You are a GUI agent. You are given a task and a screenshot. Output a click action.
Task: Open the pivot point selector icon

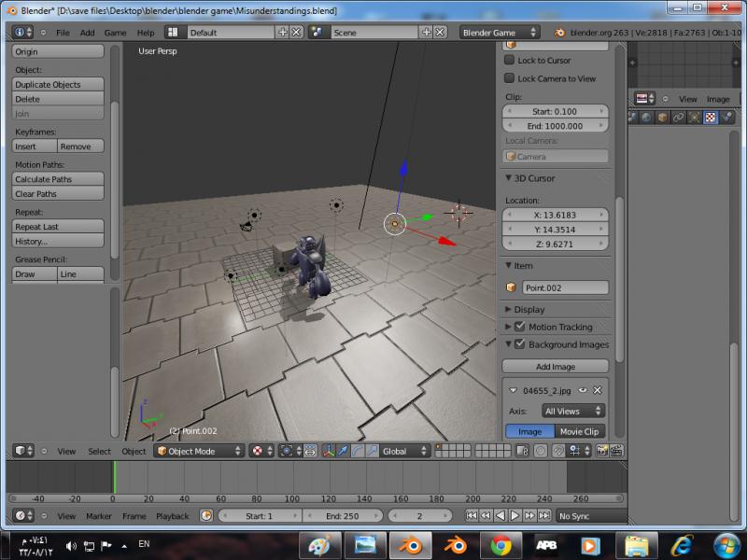point(289,451)
